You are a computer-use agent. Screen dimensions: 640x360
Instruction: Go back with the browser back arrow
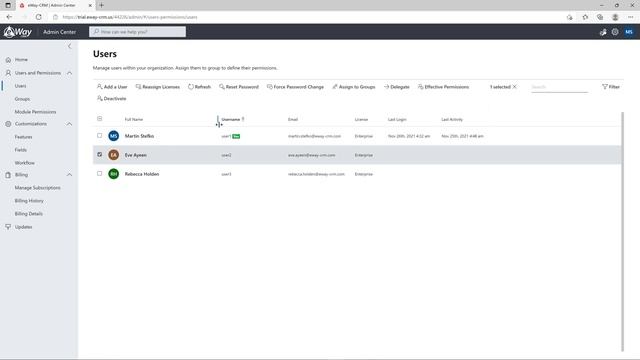[x=9, y=17]
